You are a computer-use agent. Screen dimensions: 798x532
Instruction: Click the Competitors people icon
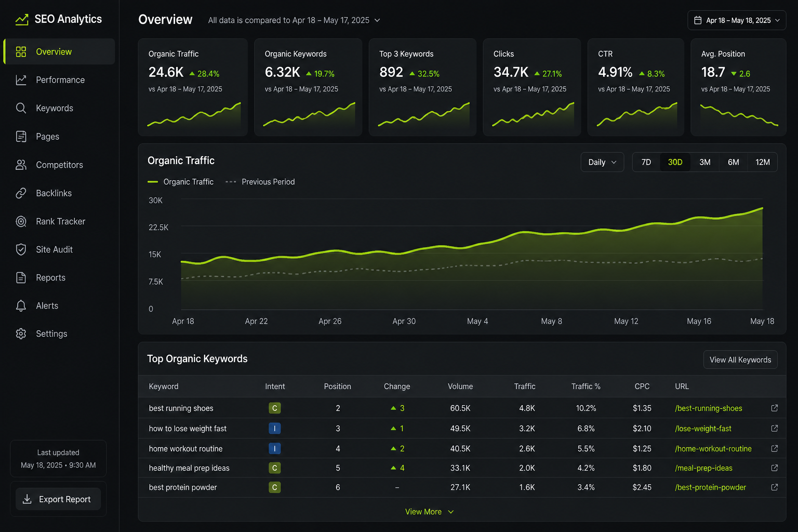click(x=21, y=165)
